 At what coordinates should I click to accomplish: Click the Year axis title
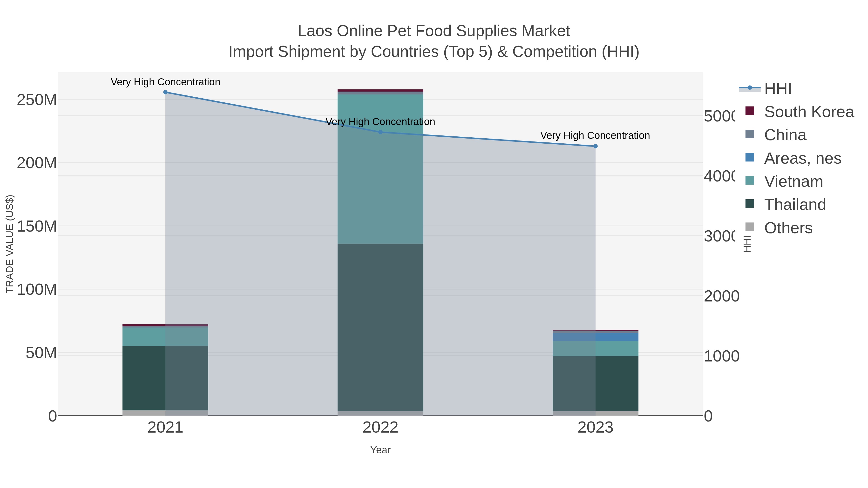tap(380, 450)
